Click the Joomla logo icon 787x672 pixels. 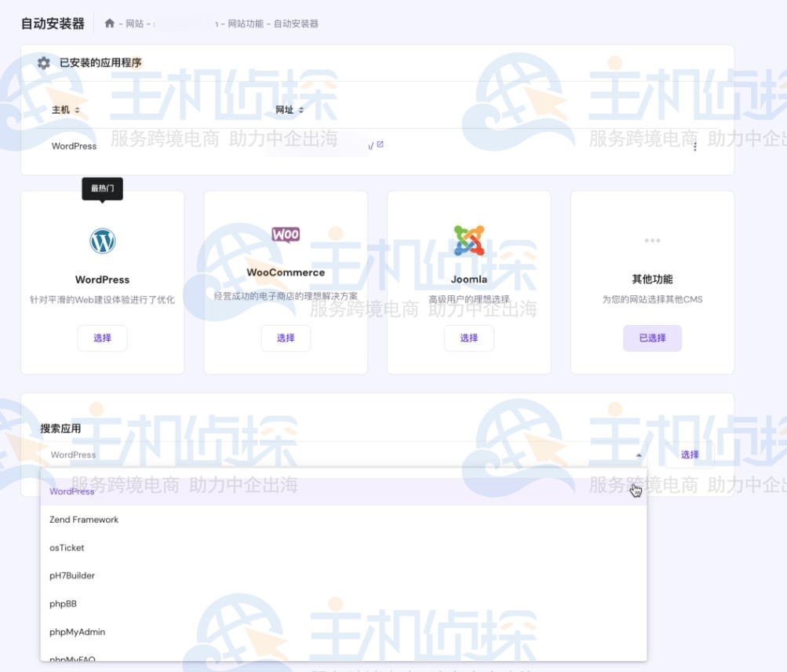[x=468, y=240]
